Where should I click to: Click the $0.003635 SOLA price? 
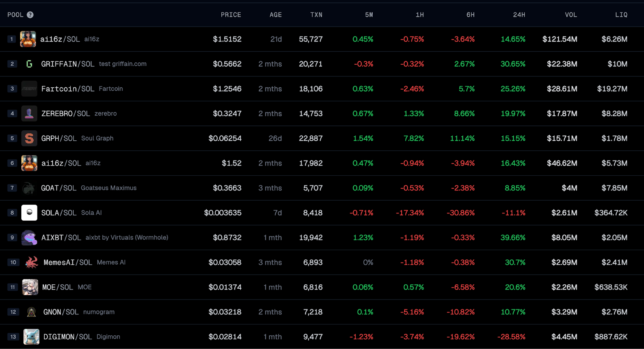223,213
